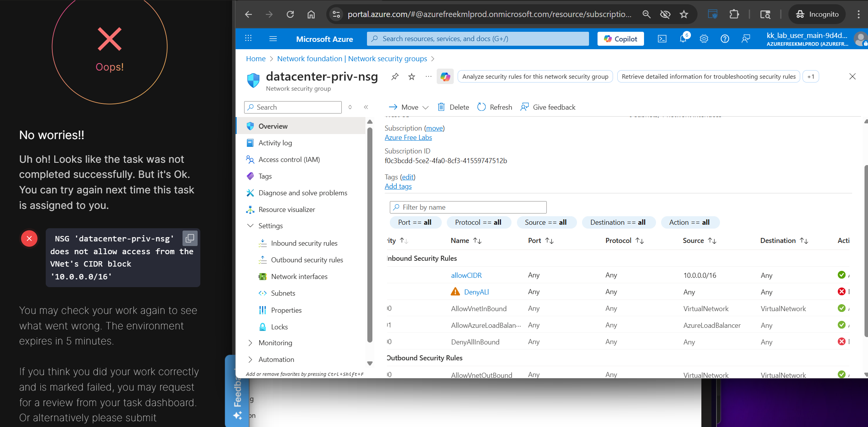The height and width of the screenshot is (427, 868).
Task: Open the allowCIDR rule link
Action: pyautogui.click(x=466, y=275)
